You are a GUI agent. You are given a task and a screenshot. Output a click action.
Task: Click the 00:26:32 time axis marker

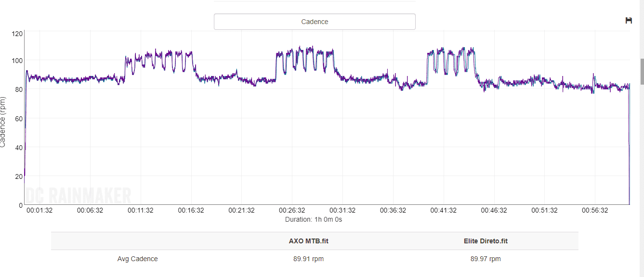point(292,210)
